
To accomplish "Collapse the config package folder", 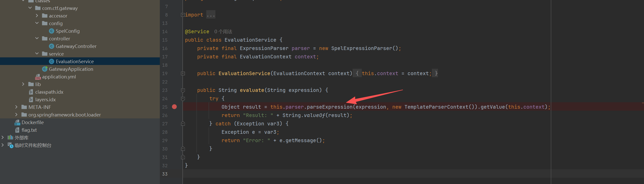I will click(37, 23).
